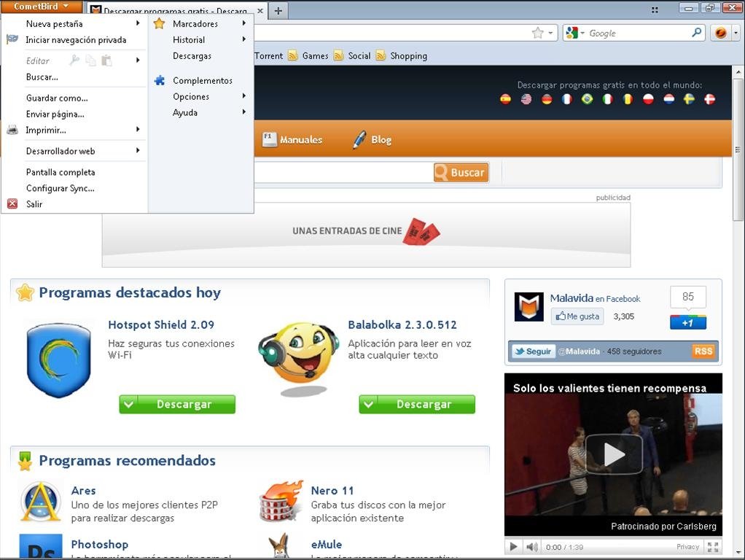The image size is (745, 560).
Task: Expand the Nueva pestaña submenu arrow
Action: point(138,23)
